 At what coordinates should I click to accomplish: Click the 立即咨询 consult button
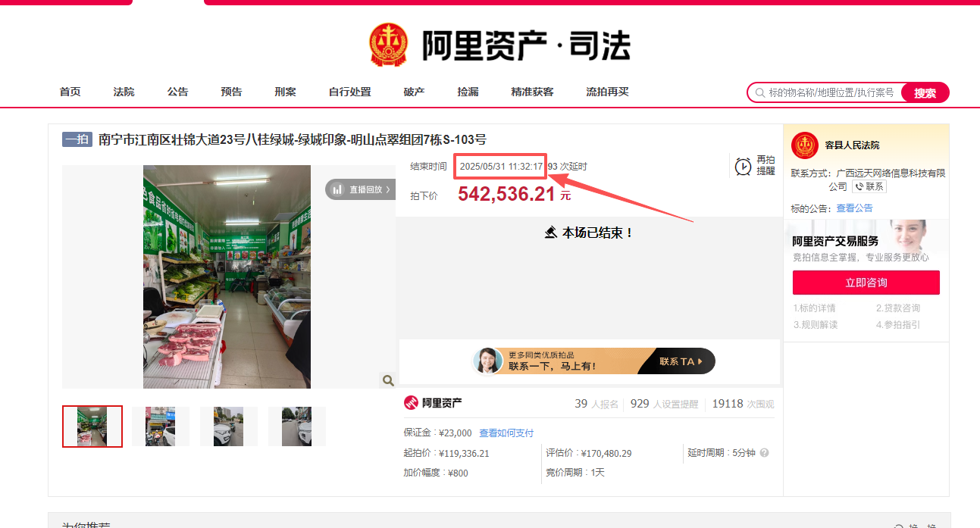point(866,283)
